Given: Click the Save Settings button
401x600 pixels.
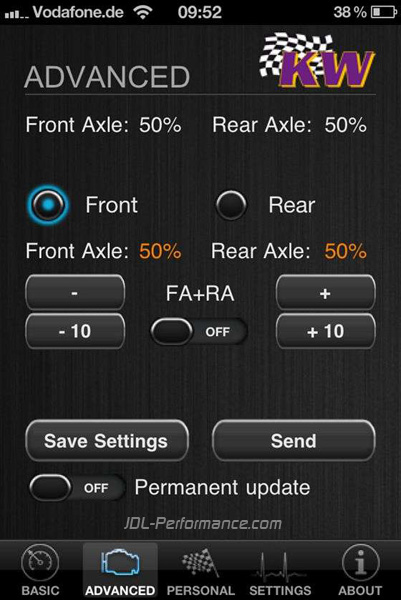Looking at the screenshot, I should point(107,441).
